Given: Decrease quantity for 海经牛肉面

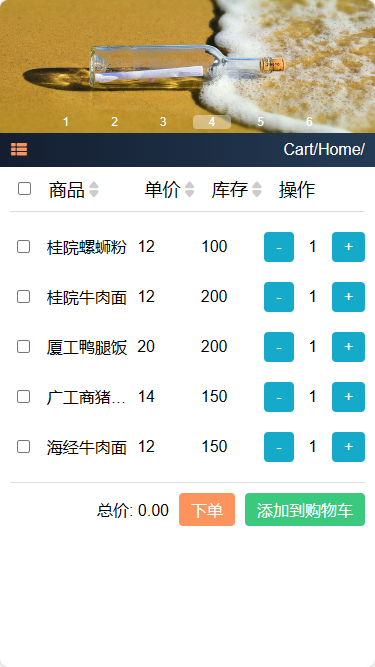Looking at the screenshot, I should (x=279, y=447).
